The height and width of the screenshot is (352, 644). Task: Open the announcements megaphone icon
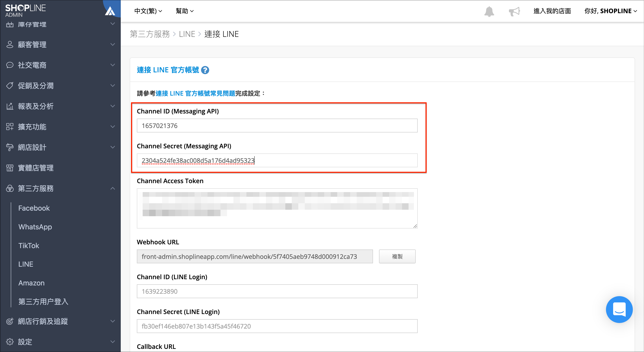514,11
